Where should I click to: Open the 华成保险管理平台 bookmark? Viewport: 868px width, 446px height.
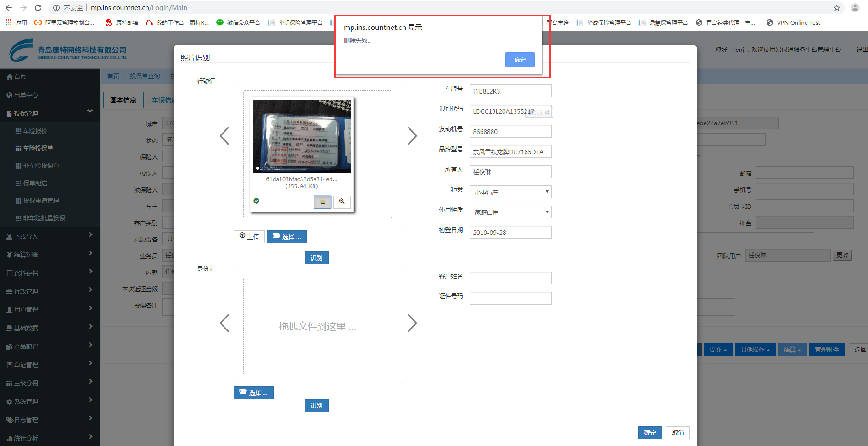(x=604, y=22)
